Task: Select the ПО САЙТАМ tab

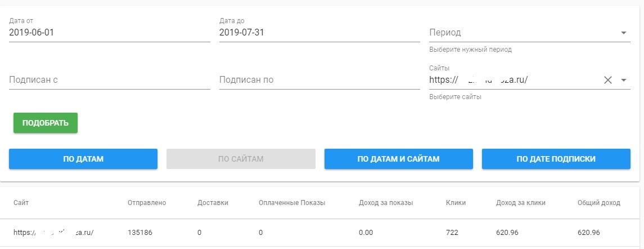Action: [x=241, y=159]
